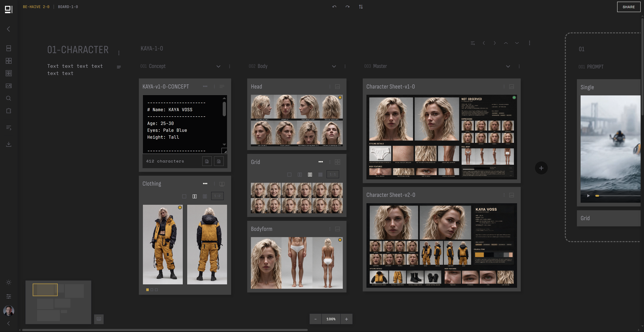
Task: Select the four-square grid sidebar icon
Action: tap(9, 61)
